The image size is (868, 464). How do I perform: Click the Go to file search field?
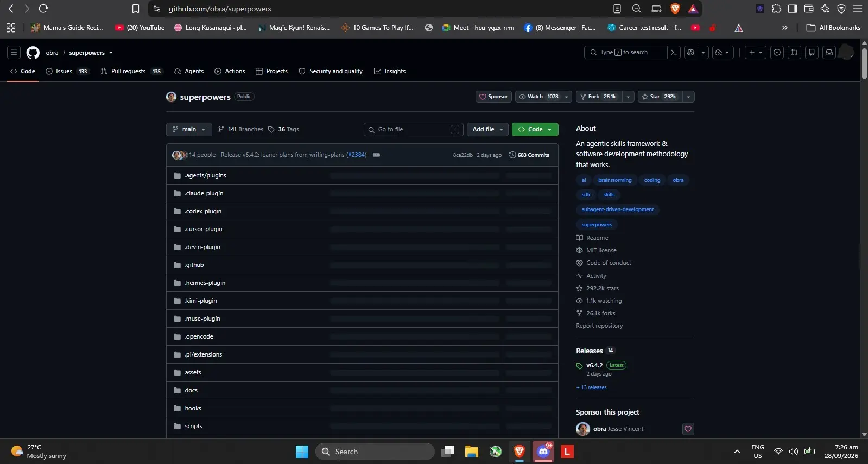click(x=413, y=129)
